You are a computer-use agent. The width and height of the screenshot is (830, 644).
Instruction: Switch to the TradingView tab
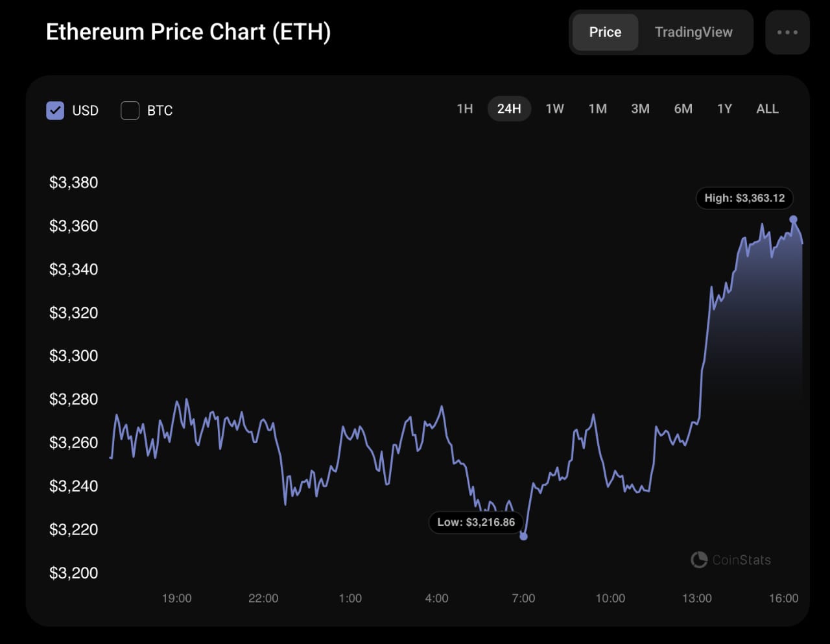point(693,32)
